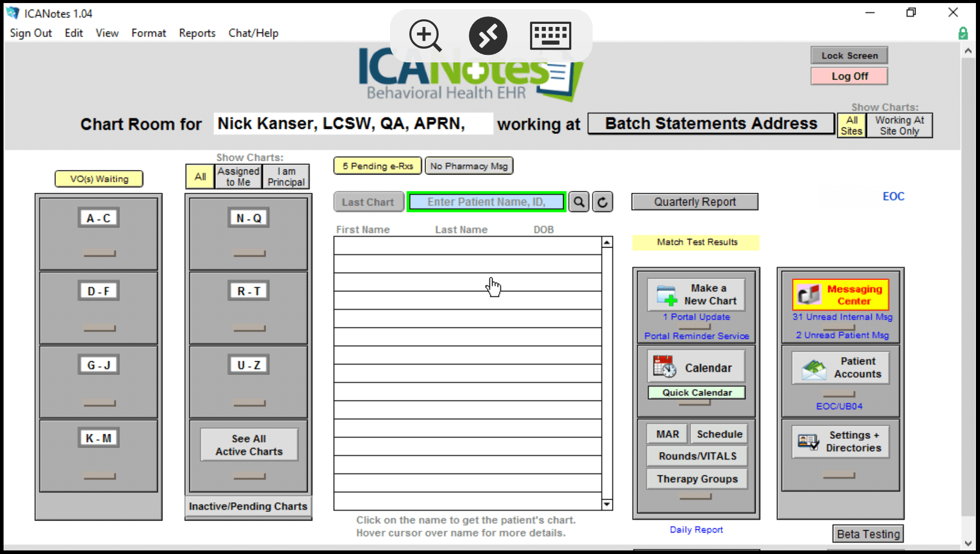The width and height of the screenshot is (980, 554).
Task: Open the on-screen keyboard icon
Action: click(550, 36)
